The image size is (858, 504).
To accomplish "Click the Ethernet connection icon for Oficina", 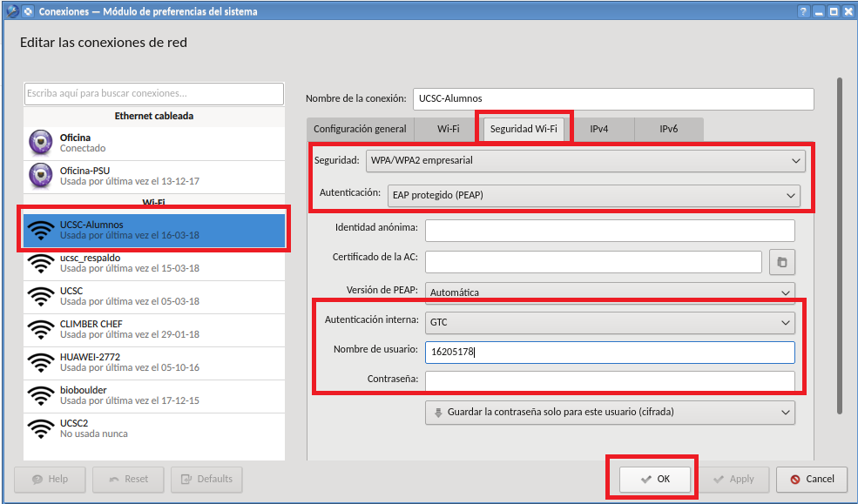I will click(x=41, y=142).
